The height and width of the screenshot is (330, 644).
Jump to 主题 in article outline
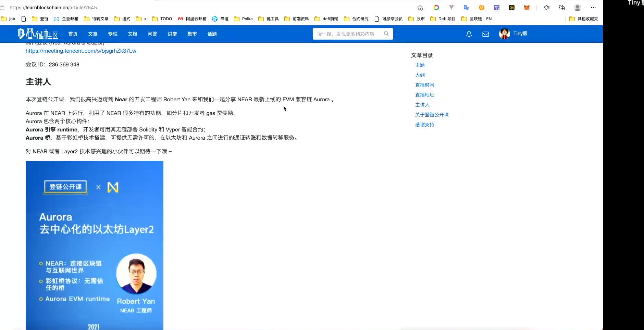pos(420,65)
